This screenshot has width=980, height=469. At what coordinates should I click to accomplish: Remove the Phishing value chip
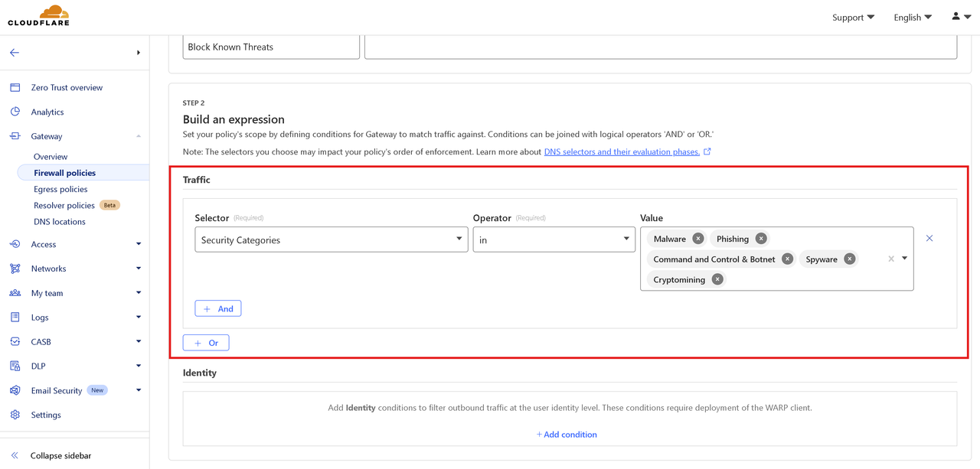tap(761, 239)
